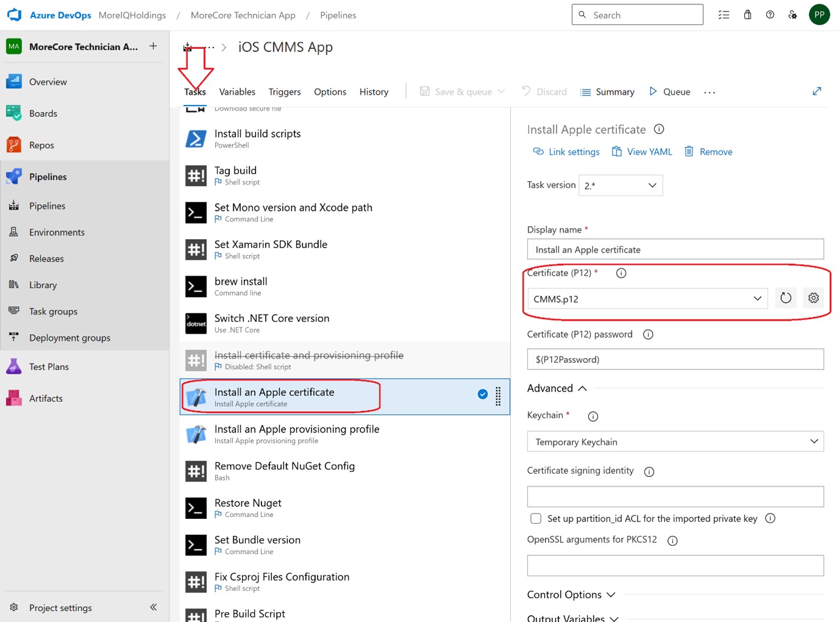Viewport: 840px width, 622px height.
Task: Remove the Install Apple certificate task
Action: coord(708,151)
